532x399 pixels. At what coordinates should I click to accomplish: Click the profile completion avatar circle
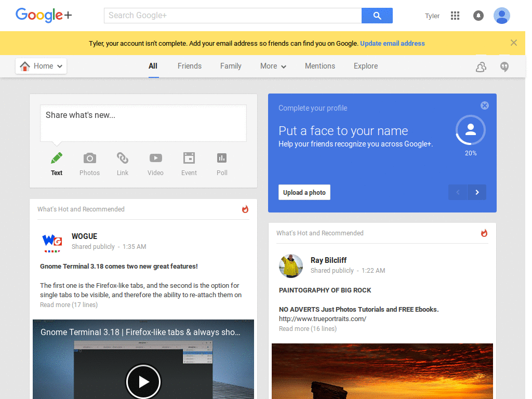(x=471, y=130)
